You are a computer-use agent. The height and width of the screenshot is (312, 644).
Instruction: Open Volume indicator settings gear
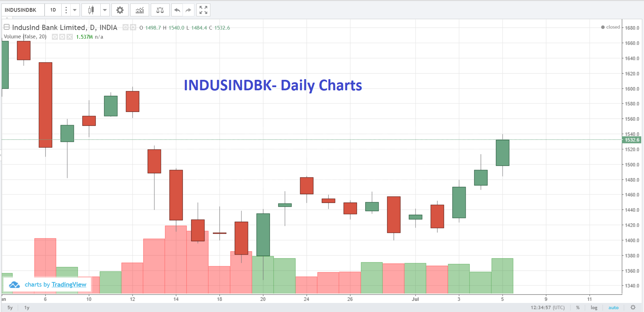[62, 37]
